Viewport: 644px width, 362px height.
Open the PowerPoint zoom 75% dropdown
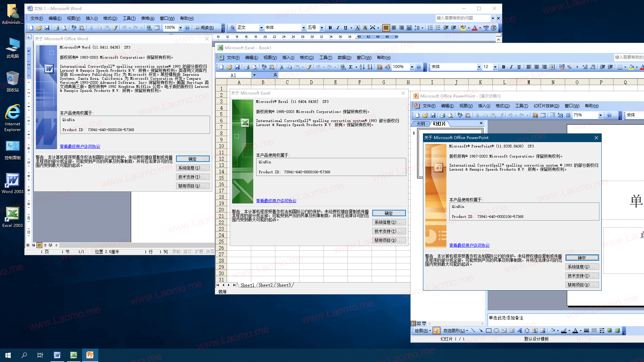point(600,115)
